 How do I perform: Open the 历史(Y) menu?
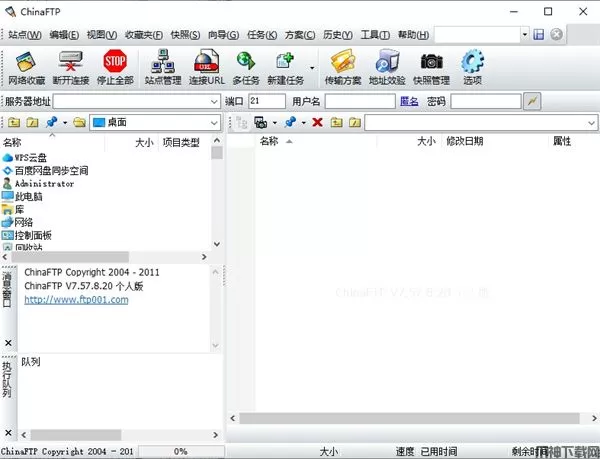[338, 35]
